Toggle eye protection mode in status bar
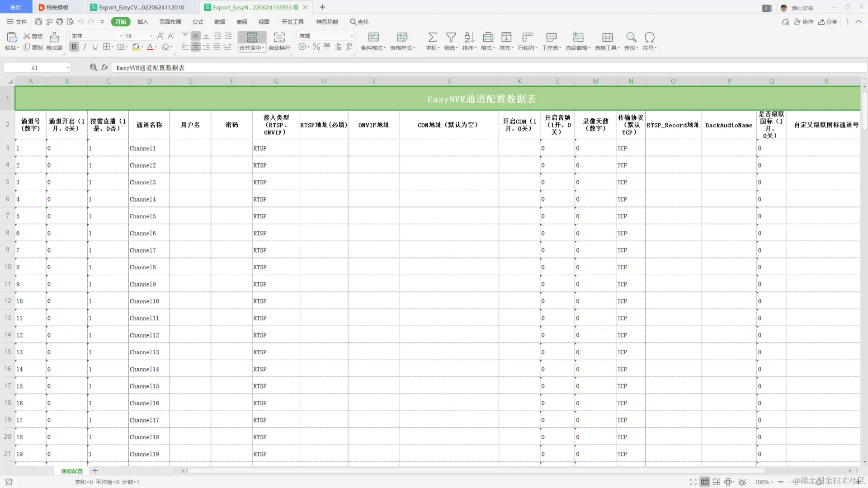This screenshot has width=868, height=488. [x=742, y=482]
